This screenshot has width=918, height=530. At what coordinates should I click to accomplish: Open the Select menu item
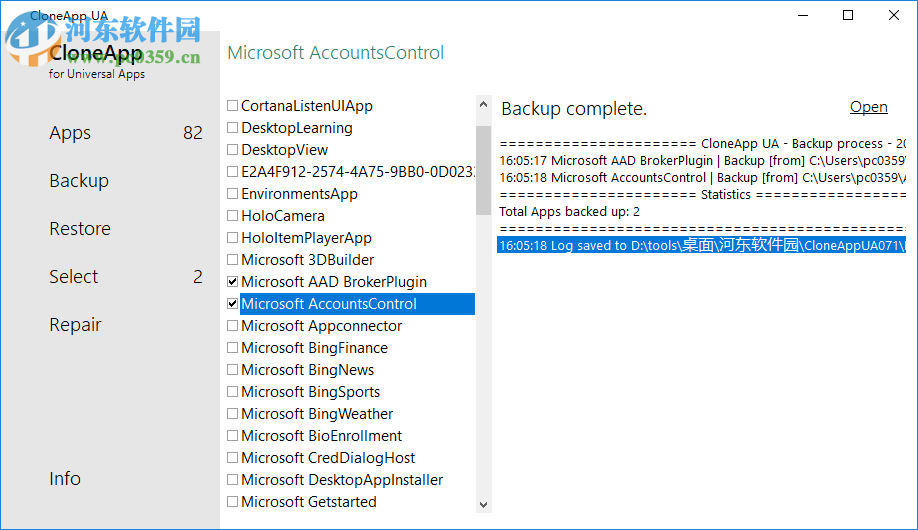[x=74, y=277]
